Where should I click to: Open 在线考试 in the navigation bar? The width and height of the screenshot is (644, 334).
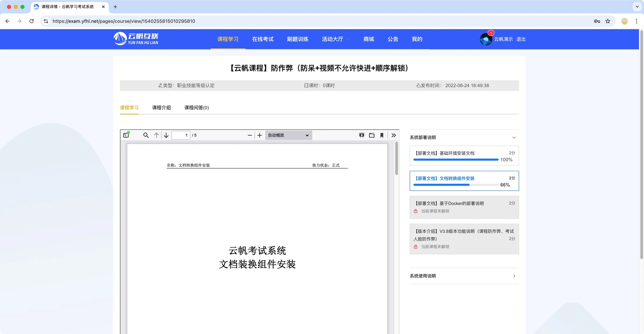click(263, 39)
